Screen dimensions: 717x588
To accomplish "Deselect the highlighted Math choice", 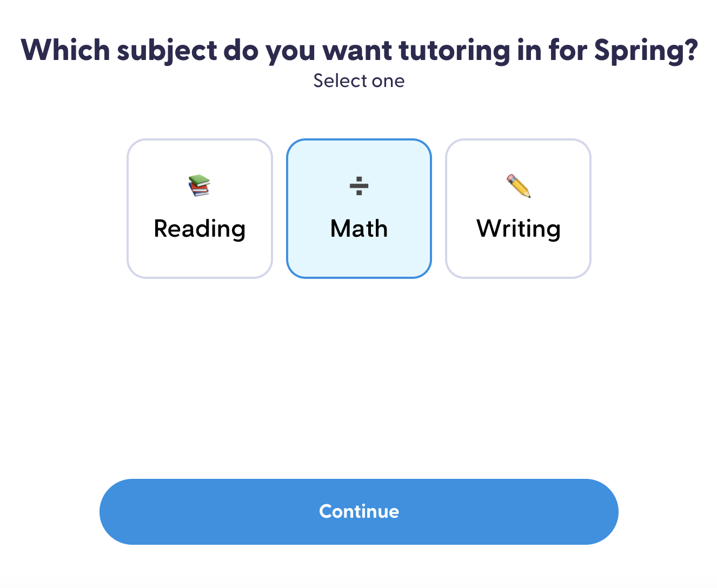I will [358, 208].
